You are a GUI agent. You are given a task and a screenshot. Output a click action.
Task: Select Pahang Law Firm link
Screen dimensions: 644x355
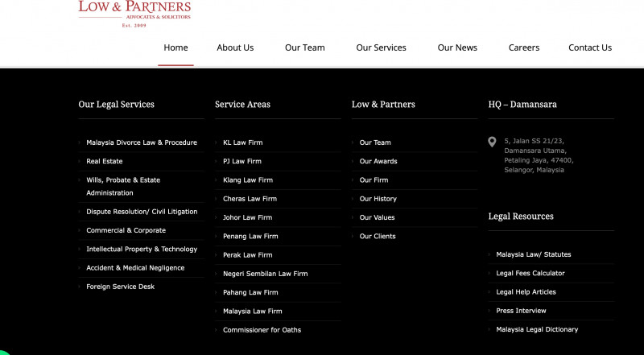pos(250,292)
